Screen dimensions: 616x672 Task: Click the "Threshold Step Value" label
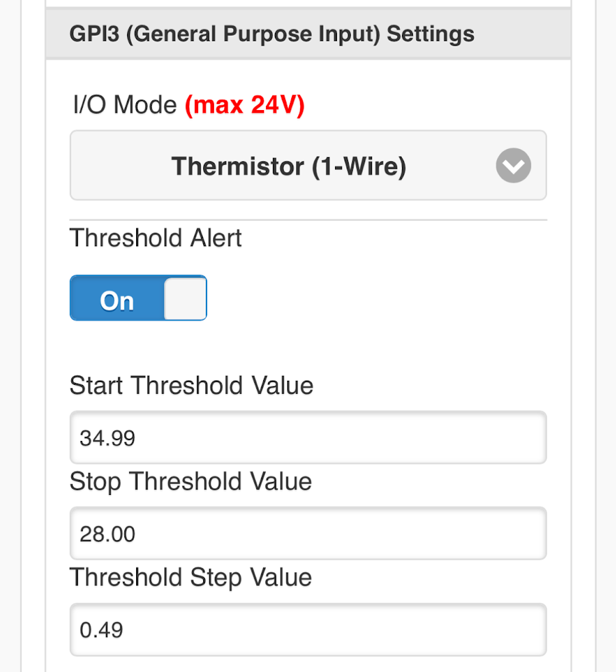pyautogui.click(x=191, y=578)
